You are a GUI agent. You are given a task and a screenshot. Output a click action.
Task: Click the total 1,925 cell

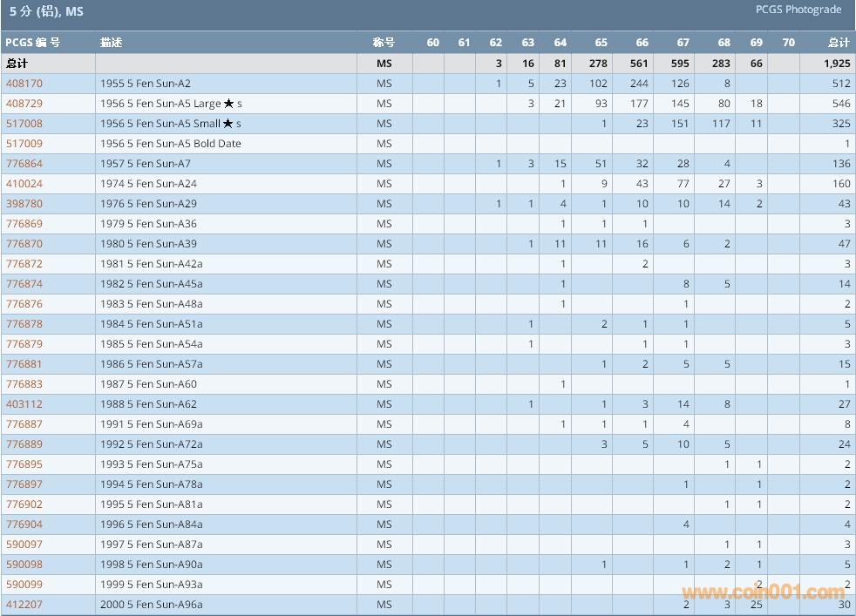[836, 64]
